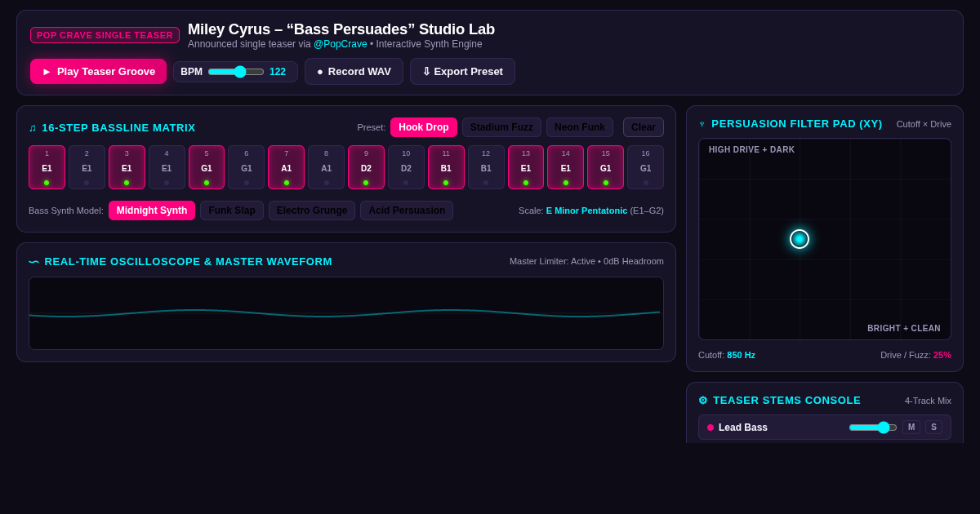This screenshot has height=514, width=980.
Task: Click the High Drive + Dark corner label
Action: 751,150
